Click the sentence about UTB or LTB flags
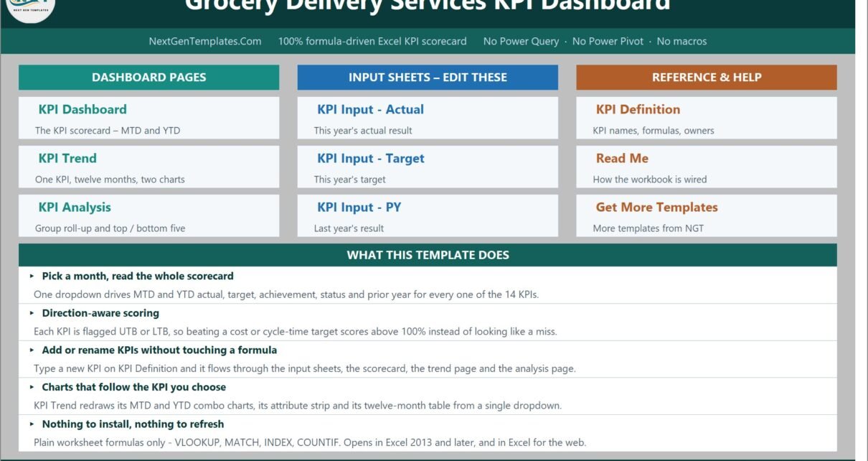This screenshot has width=868, height=461. click(x=296, y=332)
